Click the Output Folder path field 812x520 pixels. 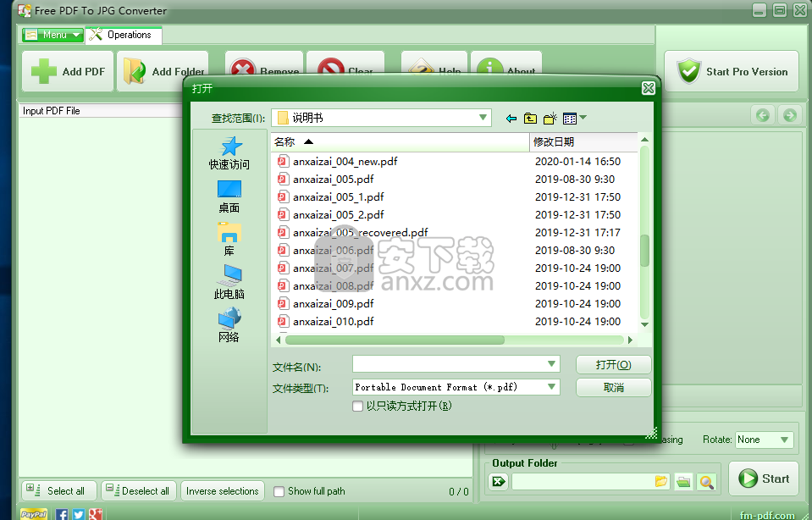[590, 482]
